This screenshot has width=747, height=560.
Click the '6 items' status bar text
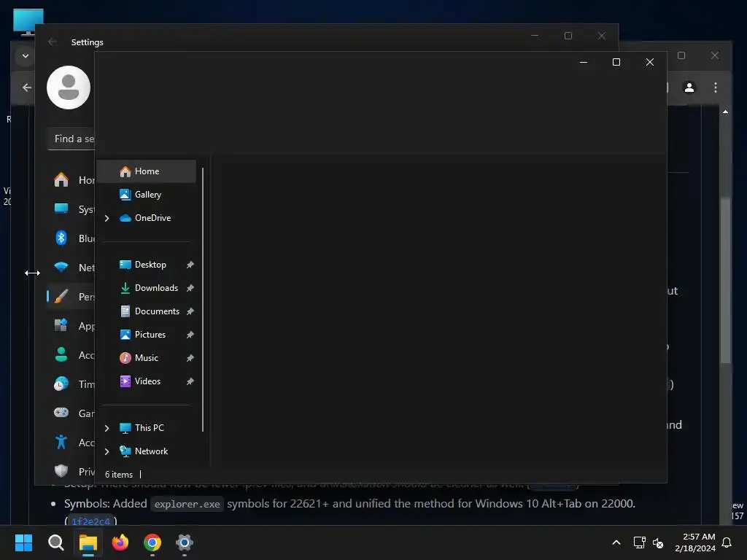[119, 475]
